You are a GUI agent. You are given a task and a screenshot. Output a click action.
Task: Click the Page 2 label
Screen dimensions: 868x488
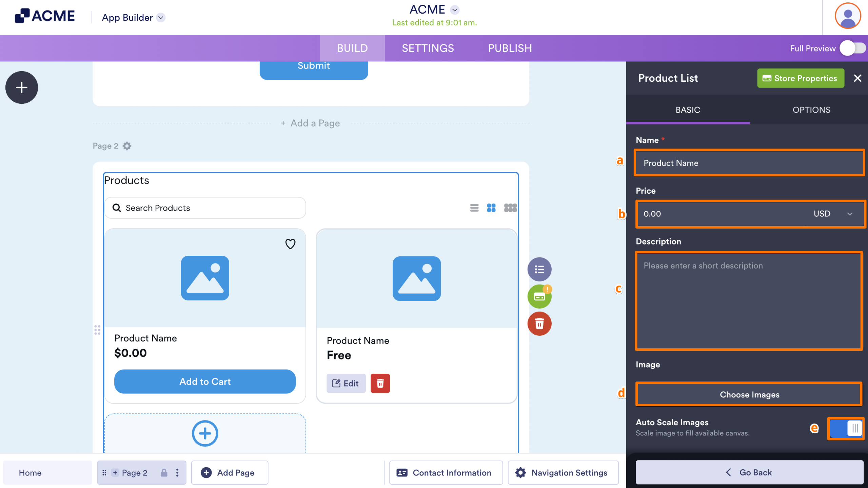[105, 146]
